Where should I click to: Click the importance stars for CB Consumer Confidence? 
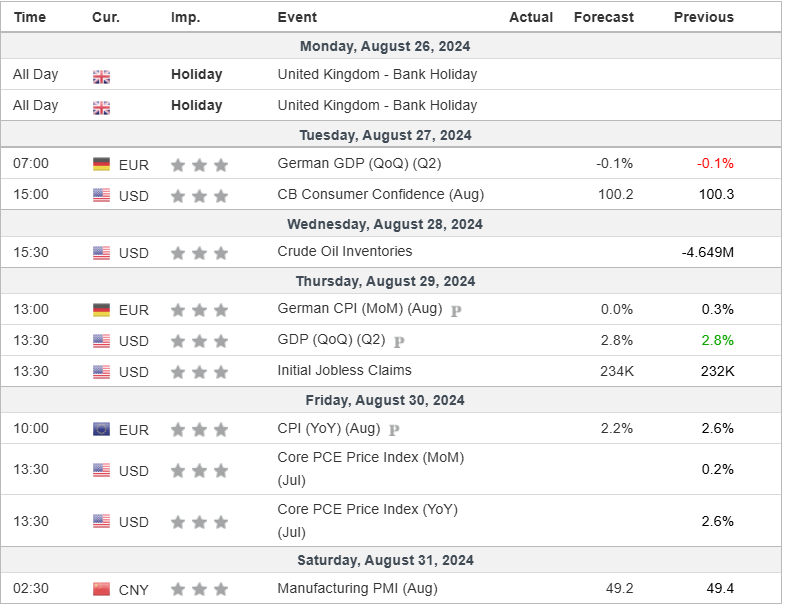pos(199,195)
